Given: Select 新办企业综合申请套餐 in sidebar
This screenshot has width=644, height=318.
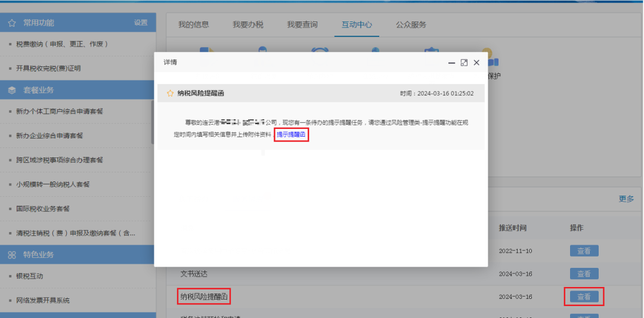Looking at the screenshot, I should pyautogui.click(x=49, y=135).
